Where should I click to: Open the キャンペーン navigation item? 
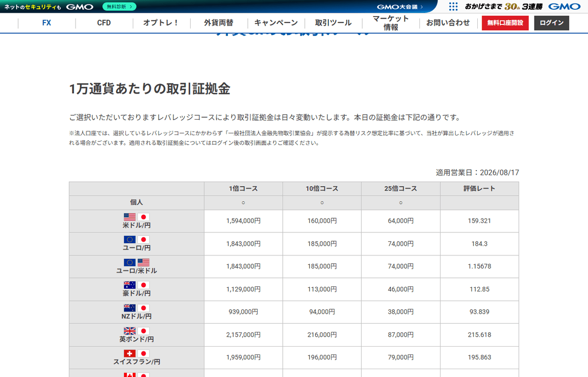276,23
